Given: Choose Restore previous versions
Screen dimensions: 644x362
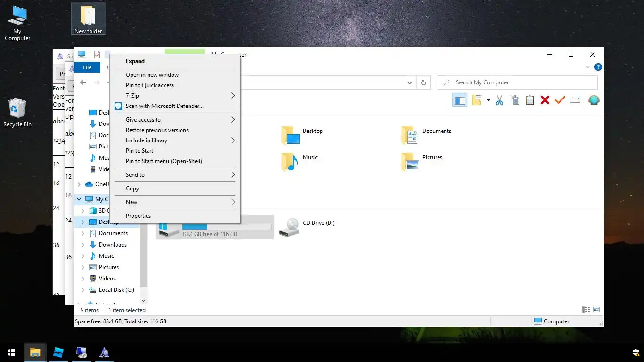Looking at the screenshot, I should (x=175, y=130).
